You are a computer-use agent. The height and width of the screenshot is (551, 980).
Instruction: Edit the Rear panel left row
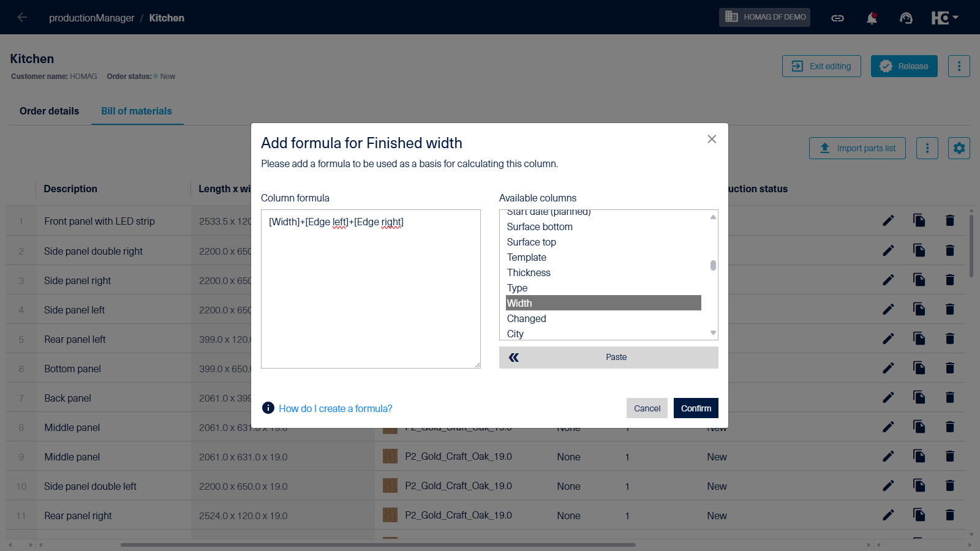[x=888, y=339]
